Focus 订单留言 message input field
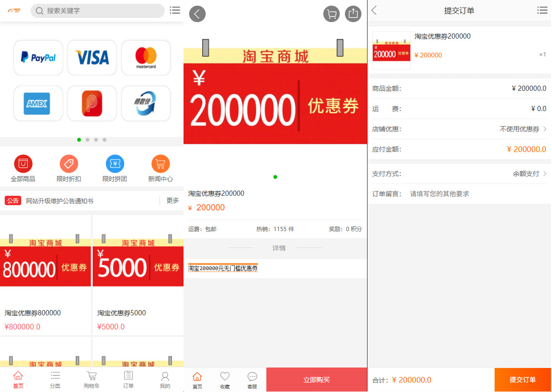 (x=478, y=193)
